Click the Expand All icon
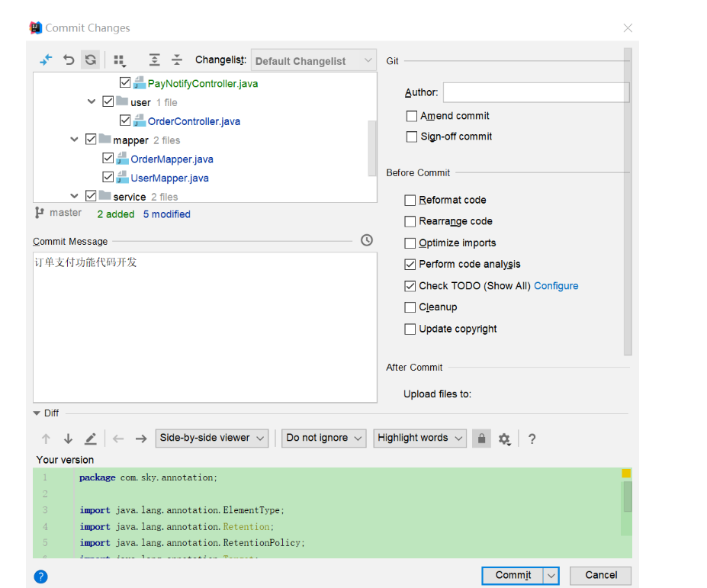 pyautogui.click(x=154, y=59)
